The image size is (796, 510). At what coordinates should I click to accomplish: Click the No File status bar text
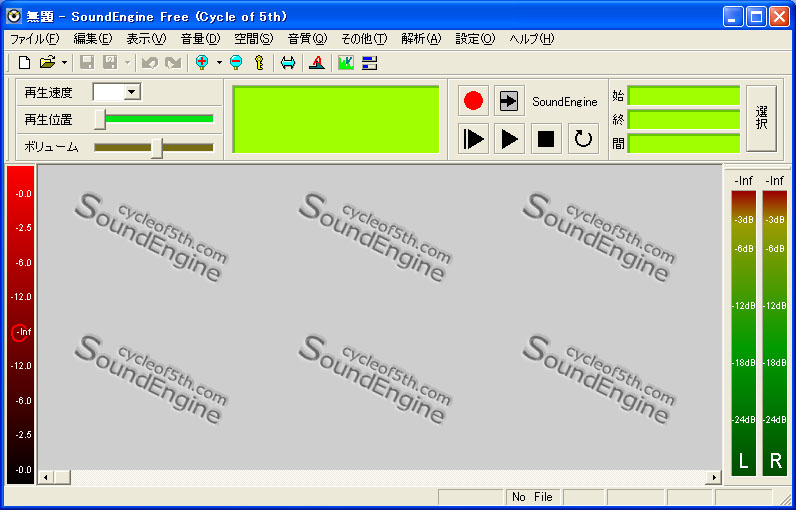(x=532, y=497)
